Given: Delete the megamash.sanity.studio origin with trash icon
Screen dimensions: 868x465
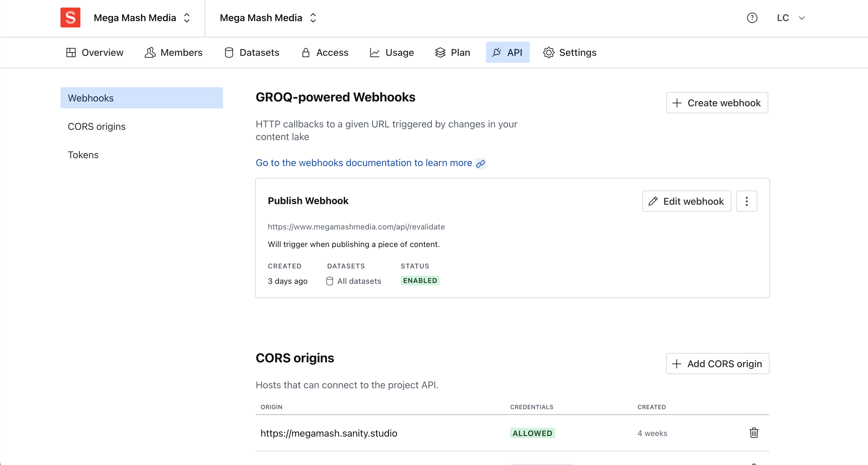Looking at the screenshot, I should [754, 433].
